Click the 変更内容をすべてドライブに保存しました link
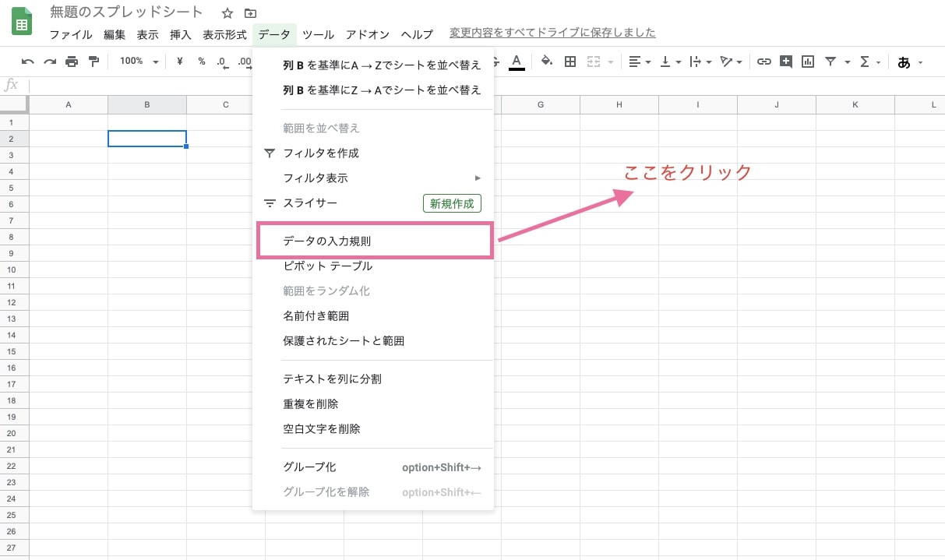This screenshot has height=560, width=945. (x=552, y=33)
